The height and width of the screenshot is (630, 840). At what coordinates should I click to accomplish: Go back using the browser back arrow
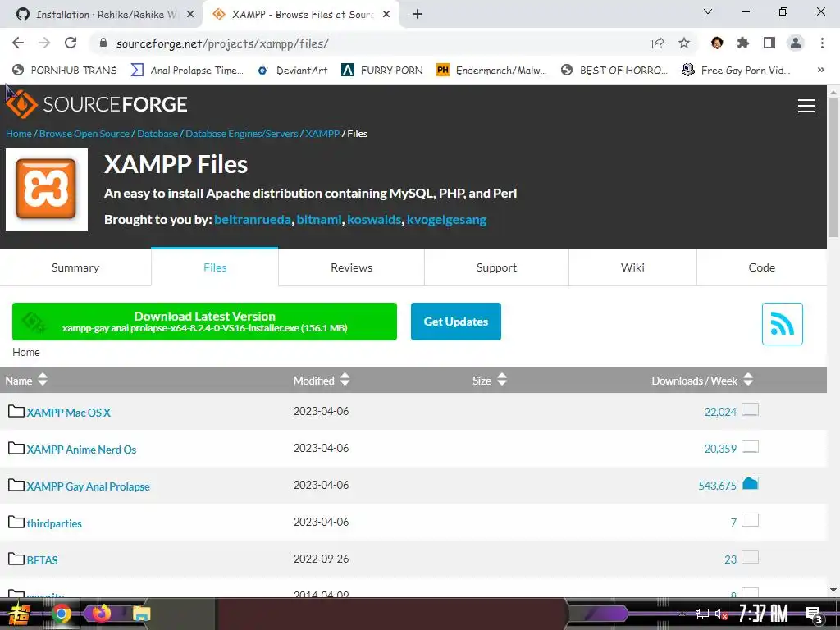click(18, 43)
